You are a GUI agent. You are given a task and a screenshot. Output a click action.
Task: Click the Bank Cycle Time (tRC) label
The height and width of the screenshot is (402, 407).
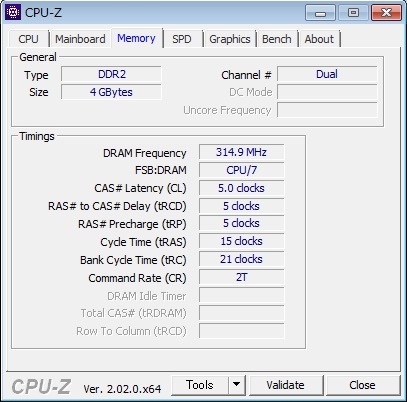(x=133, y=260)
